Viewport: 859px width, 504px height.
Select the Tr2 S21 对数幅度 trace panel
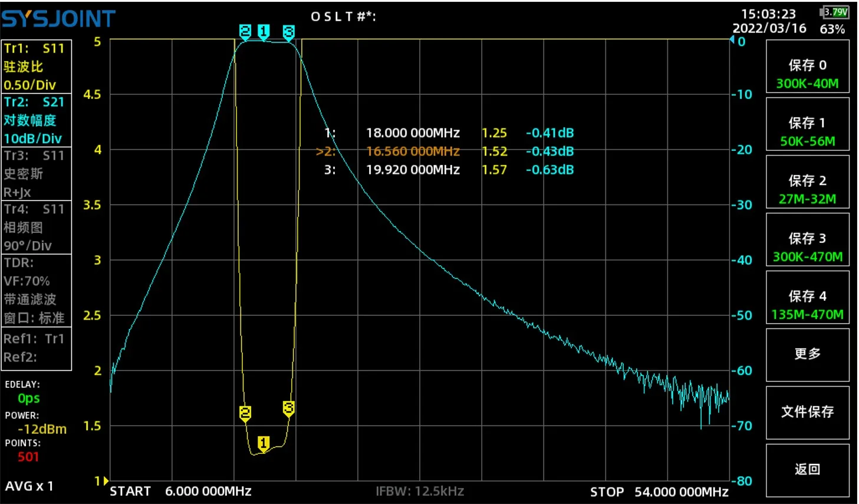(37, 120)
